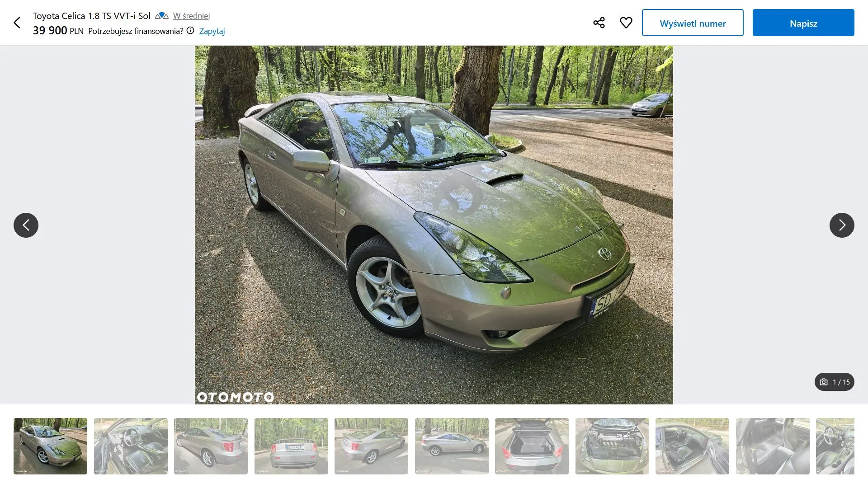Screen dimensions: 868x488
Task: Open the 1 / 15 photo counter
Action: click(x=835, y=382)
